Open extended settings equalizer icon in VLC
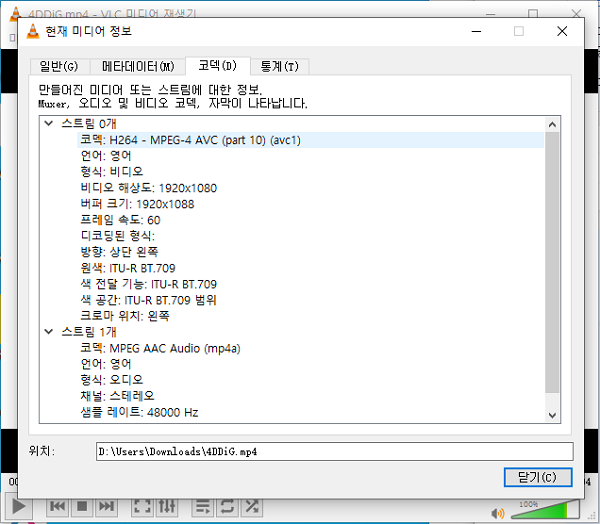 click(167, 506)
